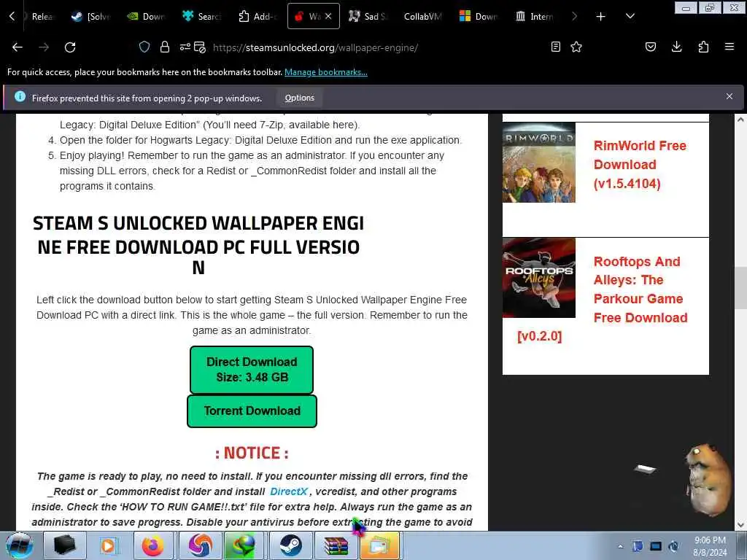Image resolution: width=747 pixels, height=560 pixels.
Task: Click the address bar URL field
Action: [315, 47]
